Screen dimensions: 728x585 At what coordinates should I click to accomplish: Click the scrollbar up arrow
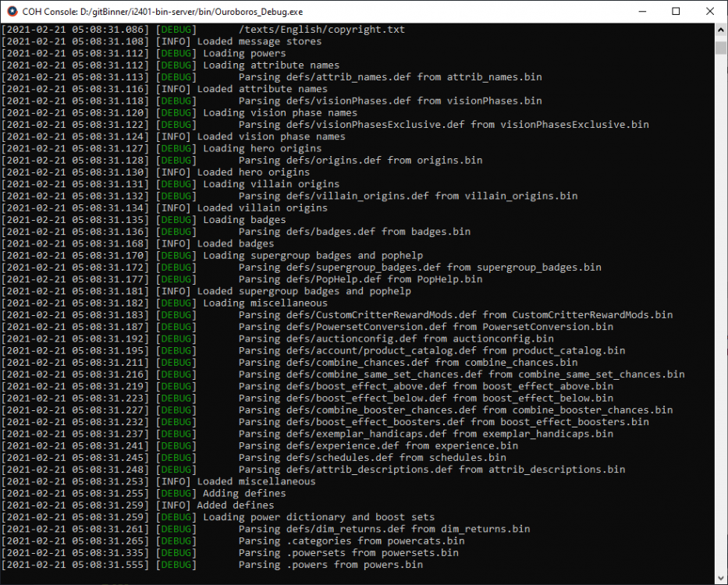click(x=721, y=30)
